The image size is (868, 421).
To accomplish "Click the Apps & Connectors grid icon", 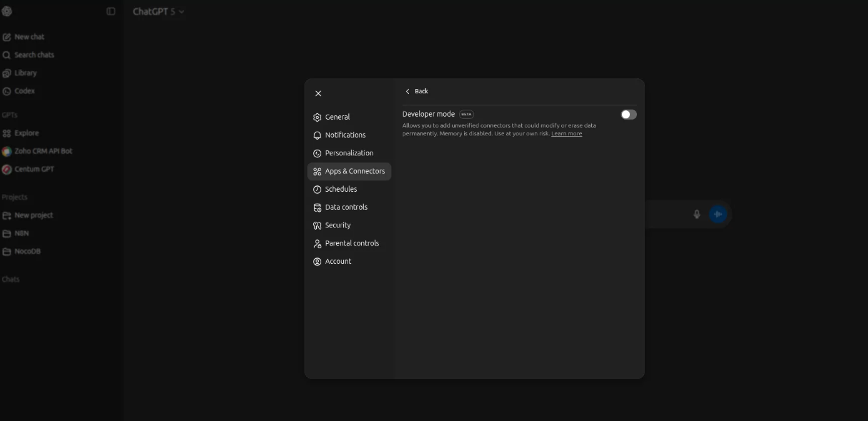I will click(317, 172).
